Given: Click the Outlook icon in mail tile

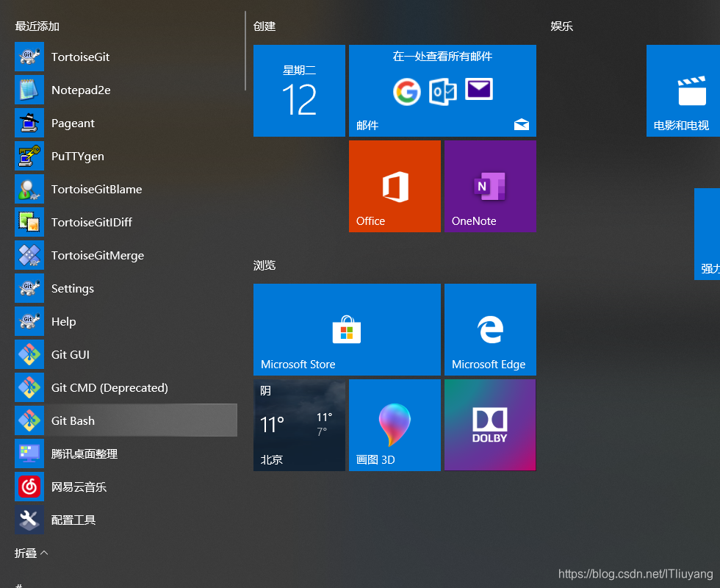Looking at the screenshot, I should [x=442, y=92].
